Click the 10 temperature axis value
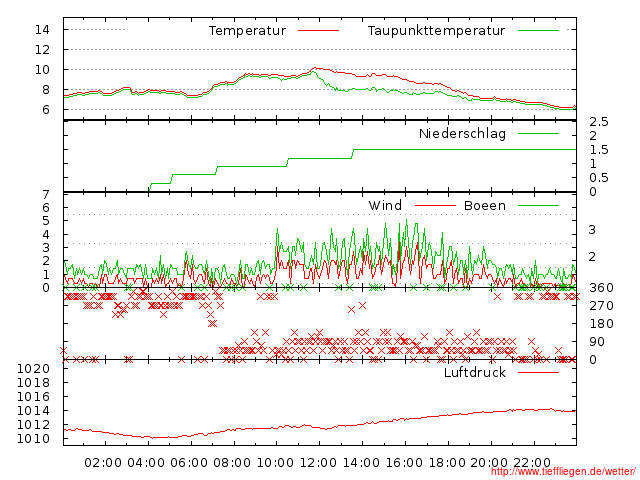 (x=42, y=69)
